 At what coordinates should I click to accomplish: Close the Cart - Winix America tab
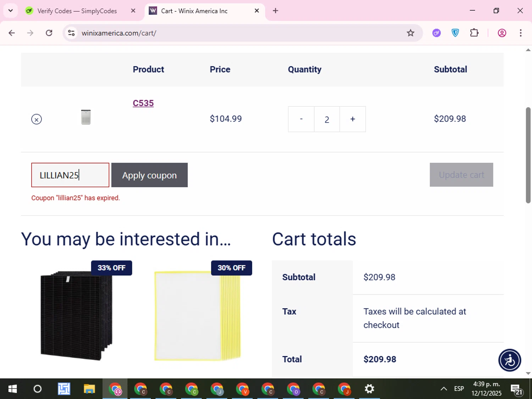pos(257,11)
